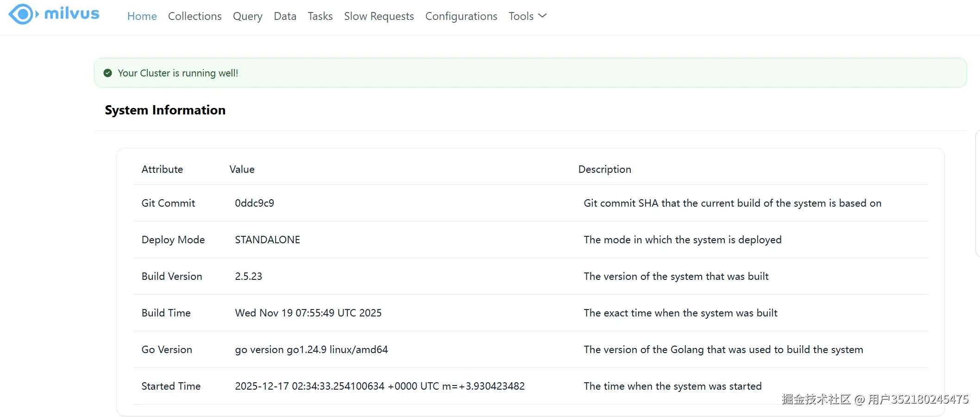Click the Attribute column header
This screenshot has height=417, width=980.
[x=162, y=169]
